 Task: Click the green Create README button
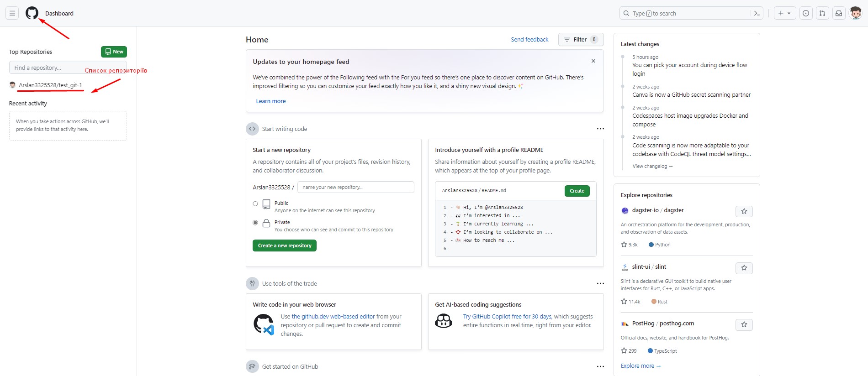tap(577, 191)
